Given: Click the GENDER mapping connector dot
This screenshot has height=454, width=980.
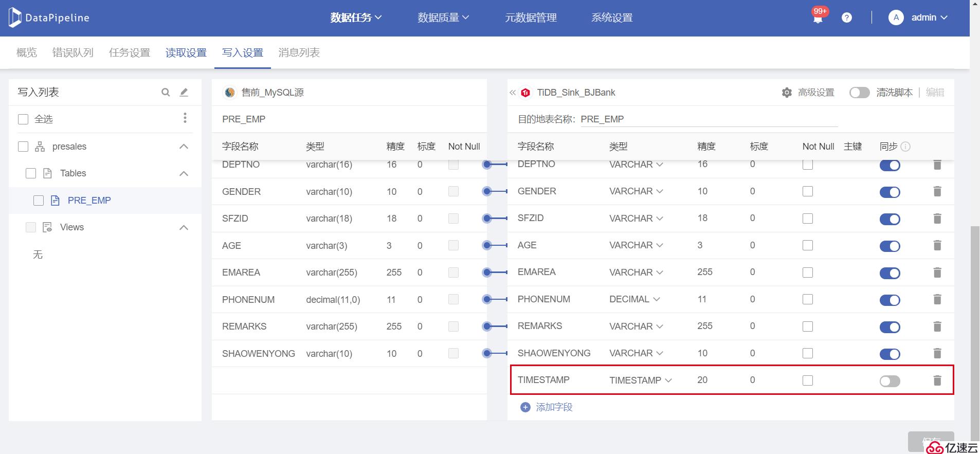Looking at the screenshot, I should pos(487,191).
